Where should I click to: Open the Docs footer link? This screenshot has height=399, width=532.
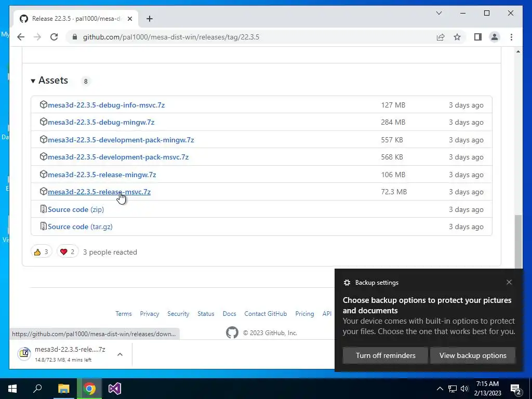tap(229, 313)
